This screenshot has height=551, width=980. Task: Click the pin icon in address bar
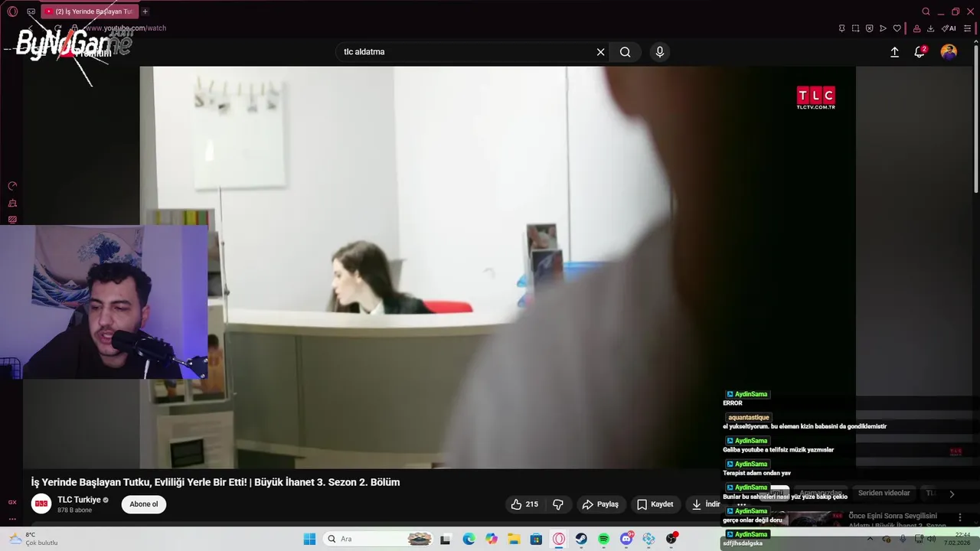(x=841, y=28)
